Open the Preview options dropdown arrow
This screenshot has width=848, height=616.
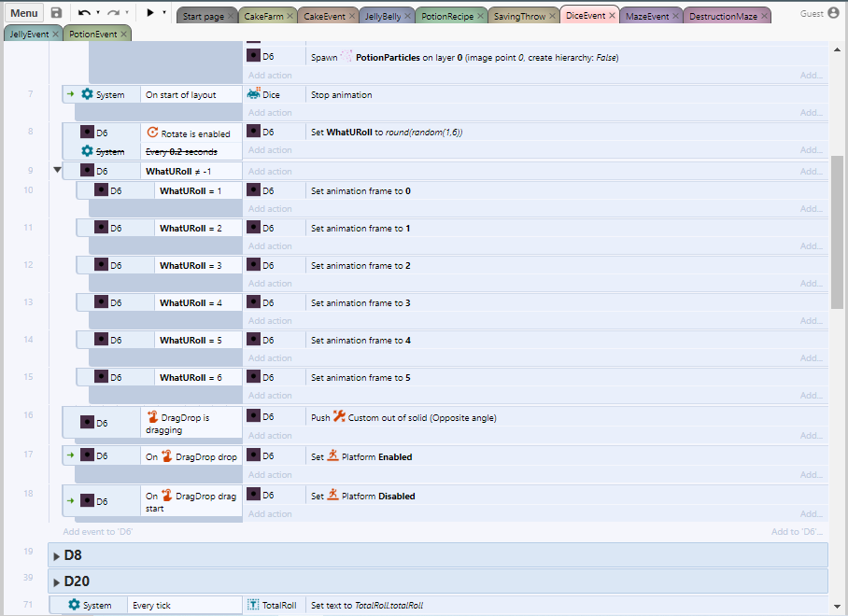[164, 13]
